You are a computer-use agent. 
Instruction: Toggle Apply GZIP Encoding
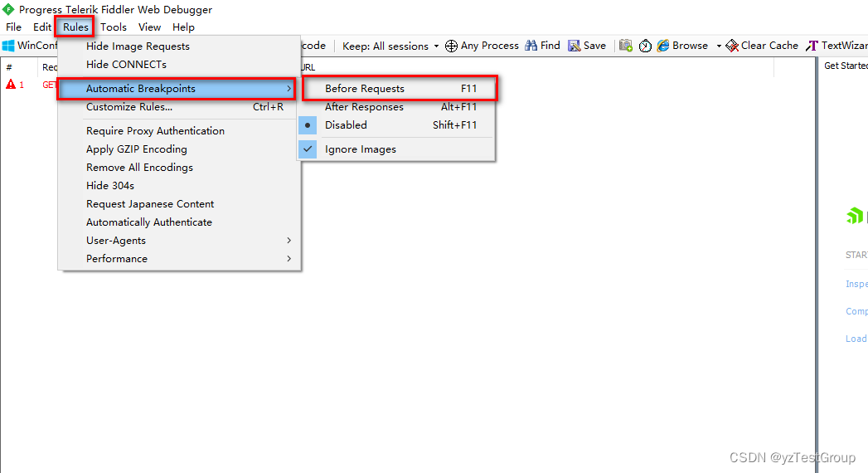point(179,149)
